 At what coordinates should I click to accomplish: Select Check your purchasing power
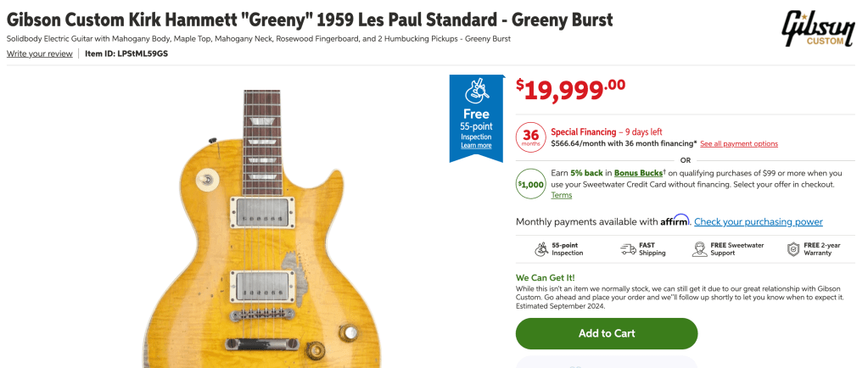click(759, 222)
